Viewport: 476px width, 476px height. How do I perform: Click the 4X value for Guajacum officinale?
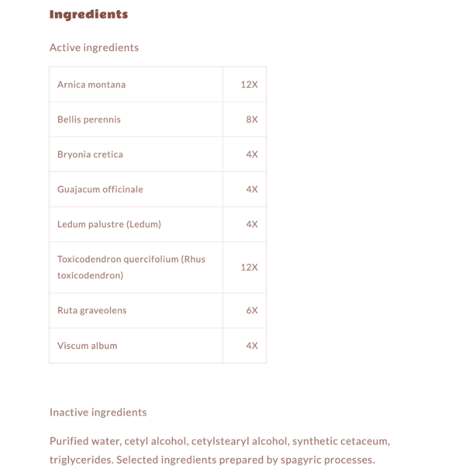[252, 190]
